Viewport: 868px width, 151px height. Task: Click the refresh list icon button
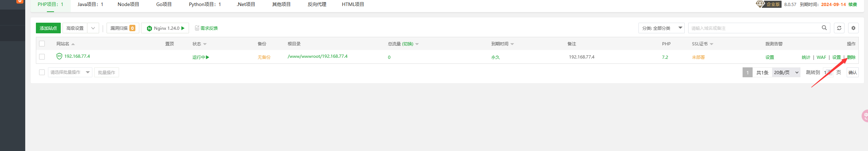coord(839,28)
